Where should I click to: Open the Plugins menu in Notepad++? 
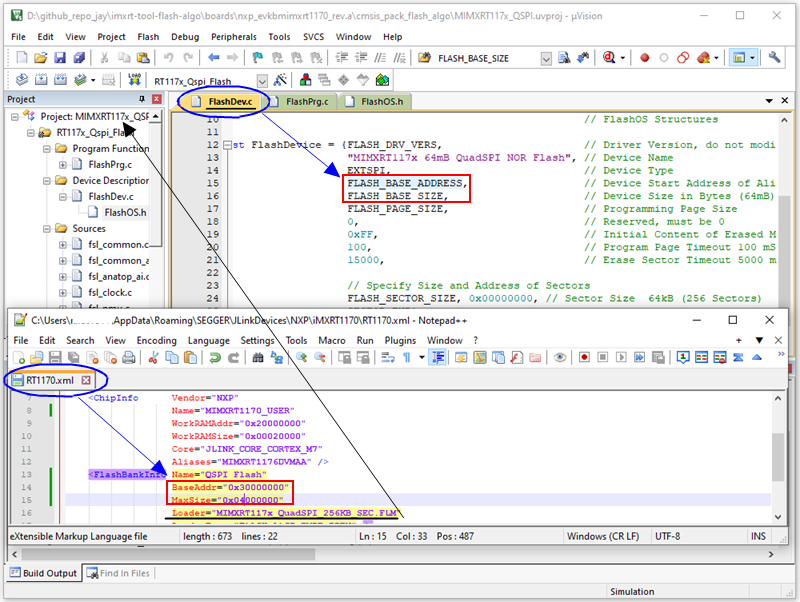pyautogui.click(x=399, y=340)
